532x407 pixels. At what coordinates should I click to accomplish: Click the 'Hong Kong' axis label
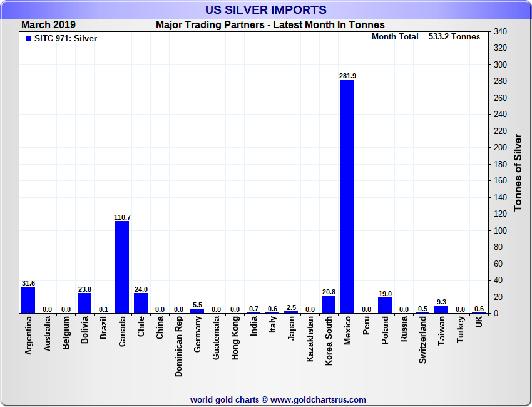(235, 337)
